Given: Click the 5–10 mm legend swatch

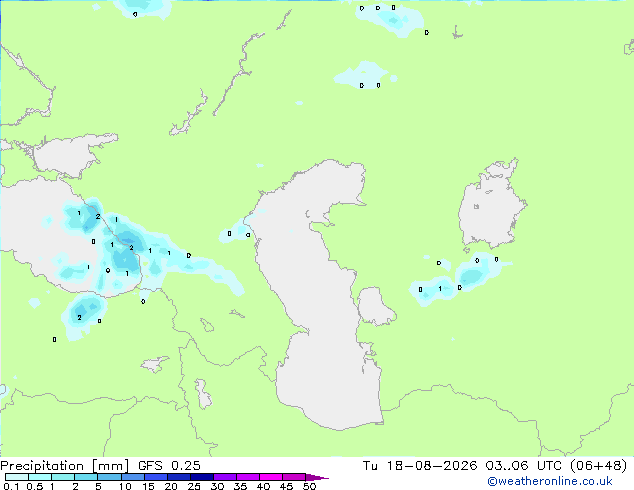Looking at the screenshot, I should tap(109, 477).
